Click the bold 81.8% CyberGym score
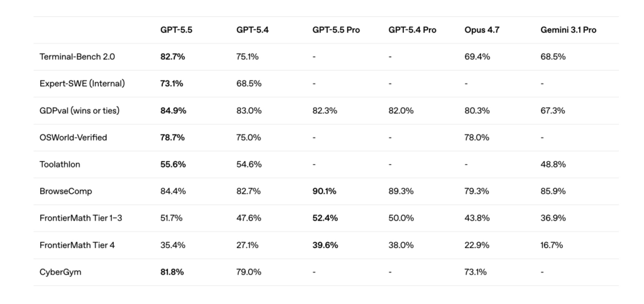644x304 pixels. 172,273
